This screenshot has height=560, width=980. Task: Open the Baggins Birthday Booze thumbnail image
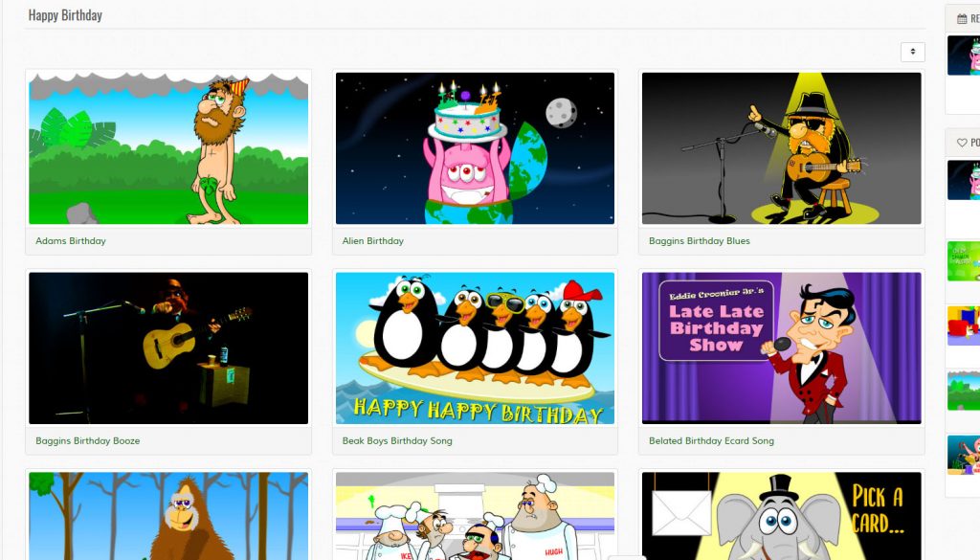(x=168, y=348)
